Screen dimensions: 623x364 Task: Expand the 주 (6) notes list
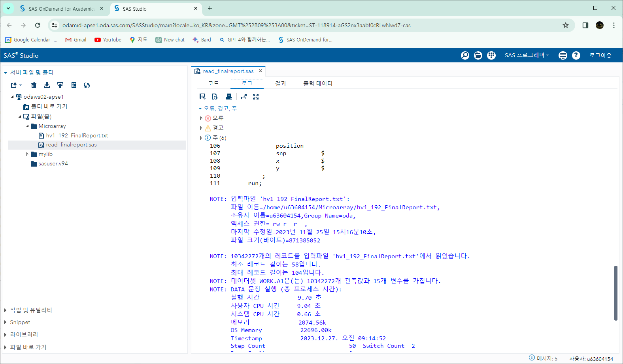201,138
